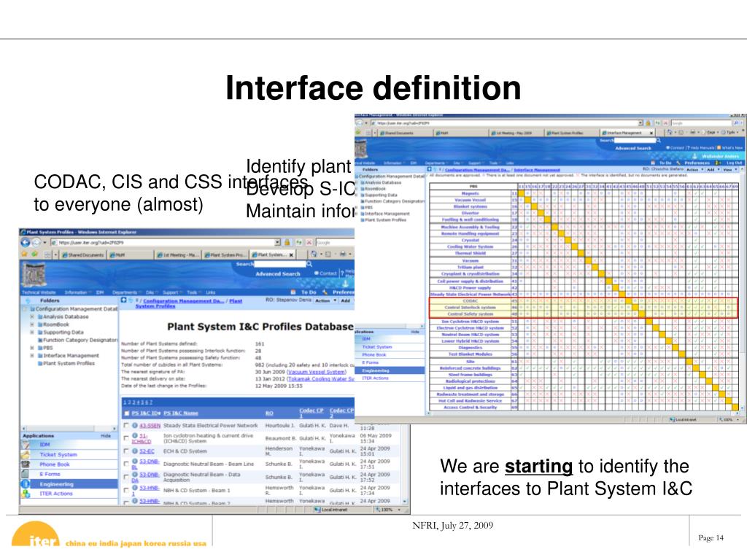747x560 pixels.
Task: Open the 43-SSEN profile link
Action: (150, 425)
